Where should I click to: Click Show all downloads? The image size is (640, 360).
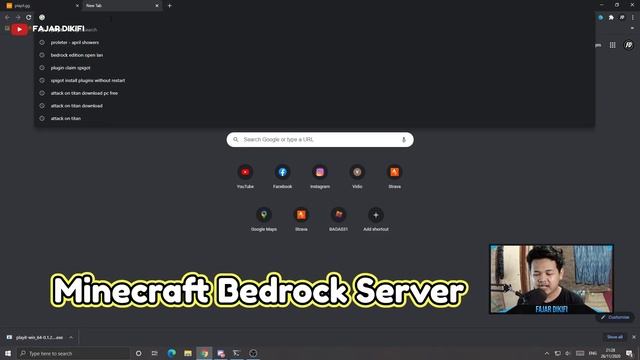(615, 337)
